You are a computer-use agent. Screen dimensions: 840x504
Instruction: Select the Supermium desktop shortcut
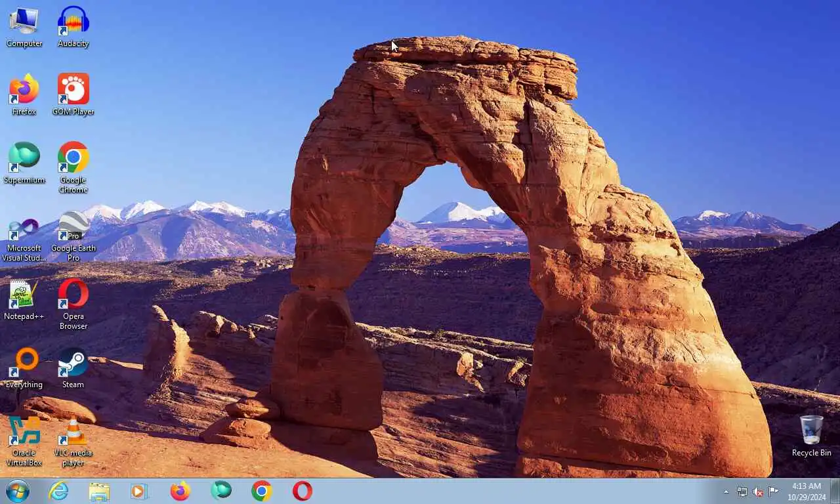coord(24,163)
